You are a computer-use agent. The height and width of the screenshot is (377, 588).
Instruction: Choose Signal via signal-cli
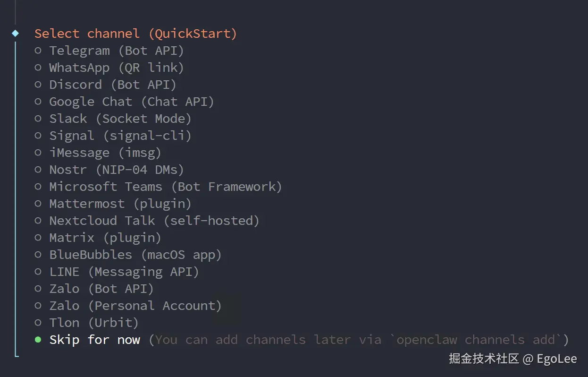pyautogui.click(x=120, y=136)
